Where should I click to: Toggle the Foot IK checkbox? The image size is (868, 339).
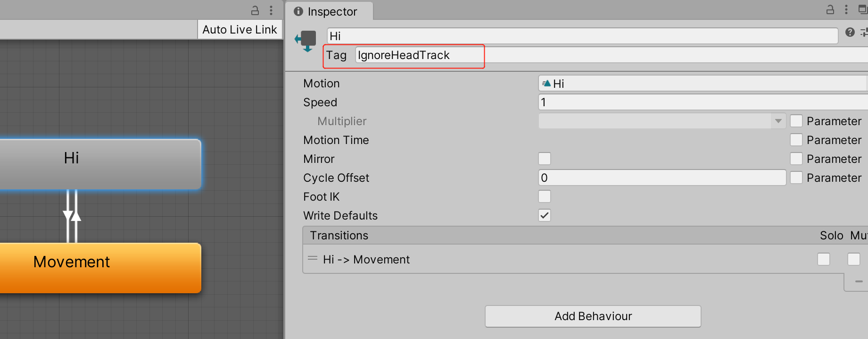coord(545,196)
